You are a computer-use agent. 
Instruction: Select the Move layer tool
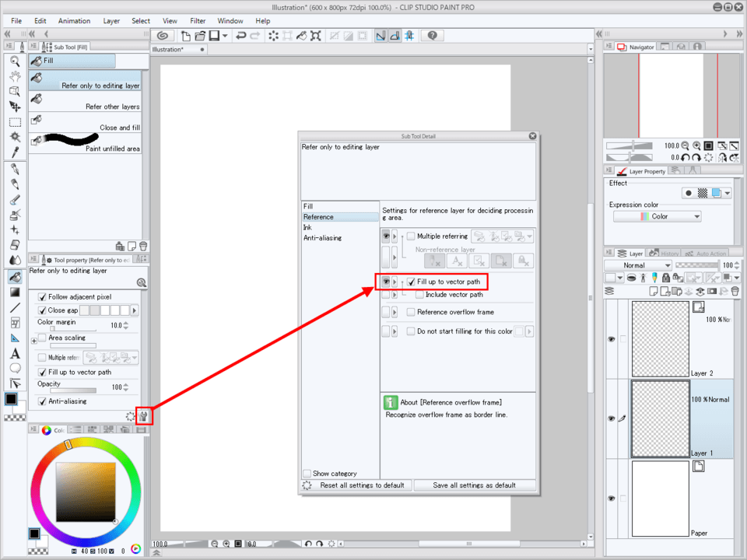[15, 107]
